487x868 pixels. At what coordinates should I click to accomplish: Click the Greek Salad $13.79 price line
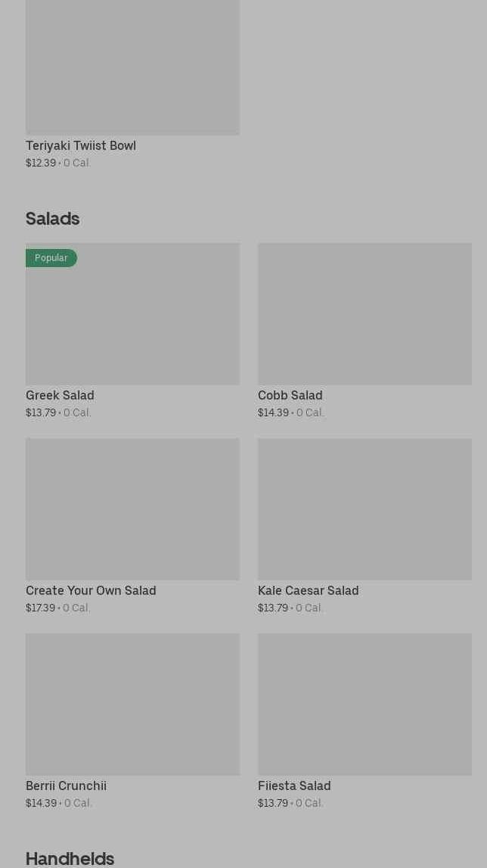point(58,412)
